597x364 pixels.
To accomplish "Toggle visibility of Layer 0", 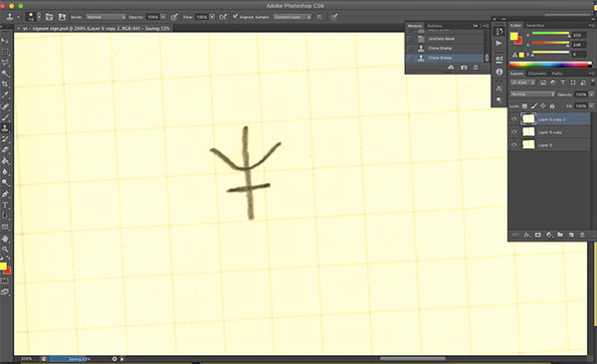I will (x=514, y=144).
